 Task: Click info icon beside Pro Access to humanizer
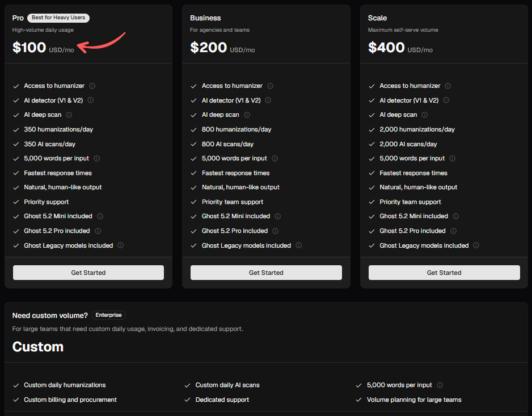[92, 86]
